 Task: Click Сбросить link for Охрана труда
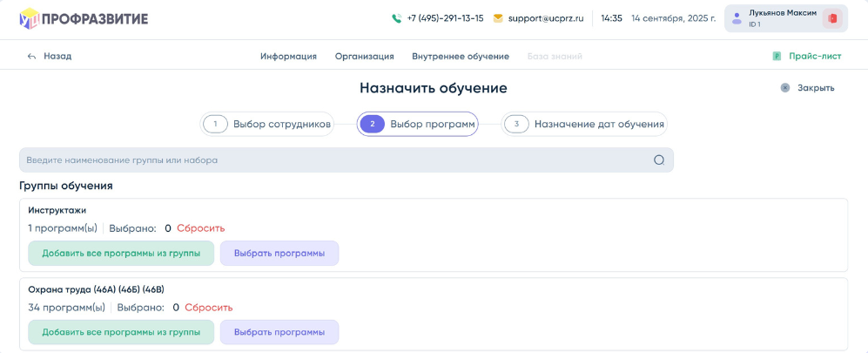click(208, 308)
